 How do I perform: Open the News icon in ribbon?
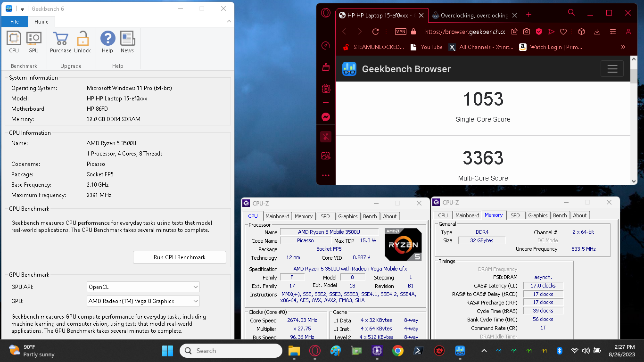tap(127, 42)
